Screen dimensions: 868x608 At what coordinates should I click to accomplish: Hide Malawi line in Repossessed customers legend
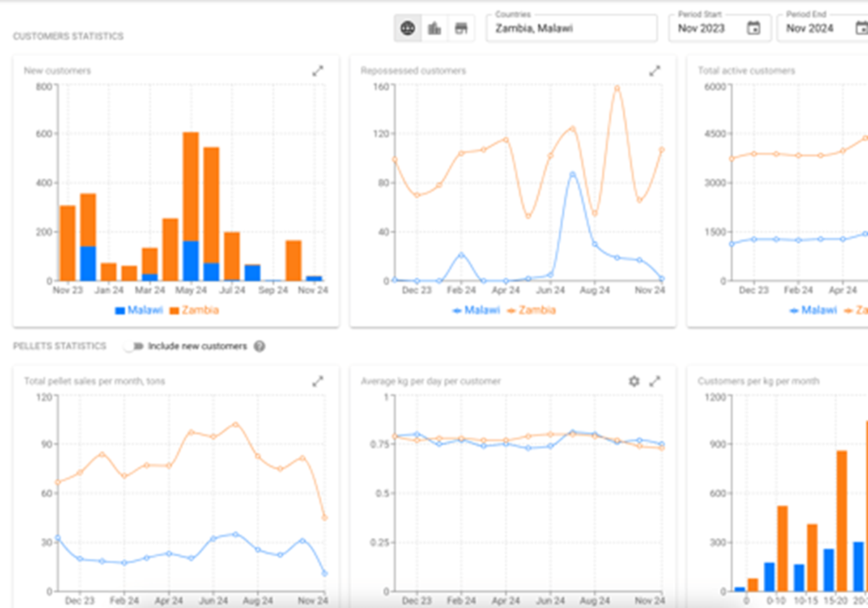click(x=476, y=310)
